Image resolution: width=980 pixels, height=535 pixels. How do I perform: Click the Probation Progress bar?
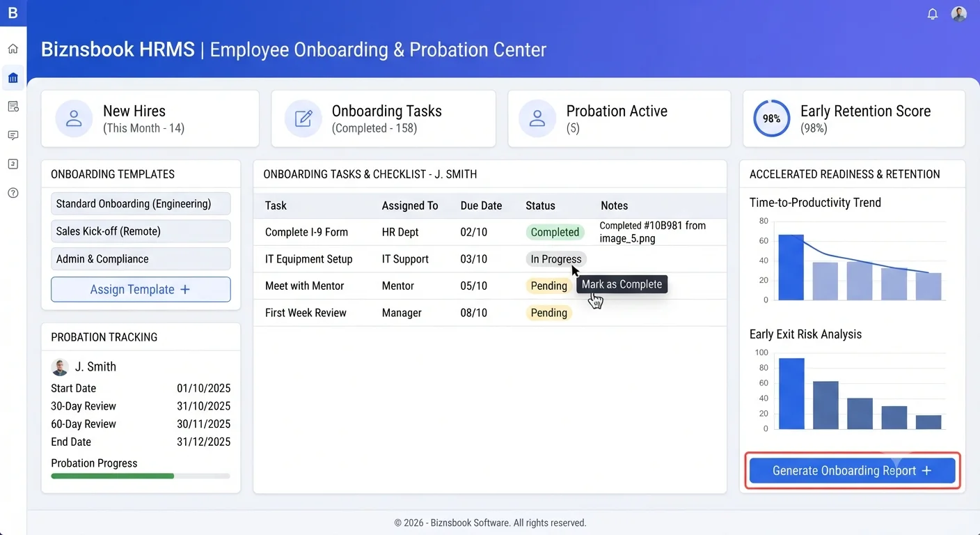(141, 476)
